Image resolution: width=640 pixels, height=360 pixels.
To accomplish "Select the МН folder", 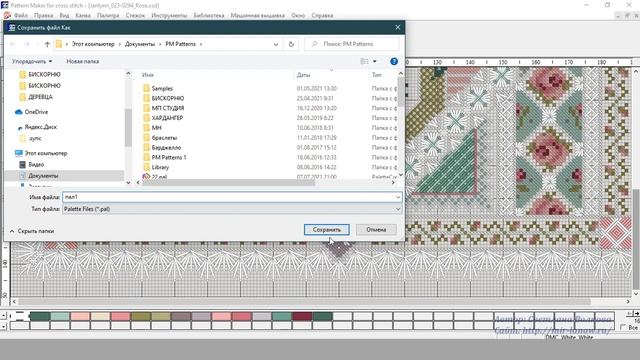I will coord(156,128).
